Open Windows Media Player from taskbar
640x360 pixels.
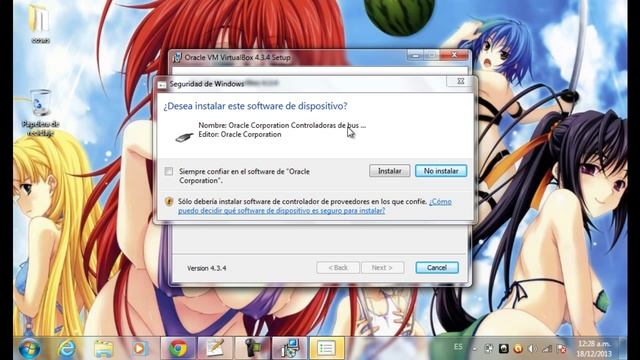click(x=139, y=349)
